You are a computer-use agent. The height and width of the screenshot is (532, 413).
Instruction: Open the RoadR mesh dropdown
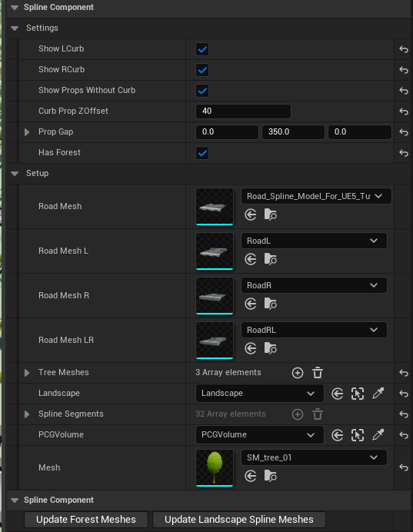click(314, 285)
